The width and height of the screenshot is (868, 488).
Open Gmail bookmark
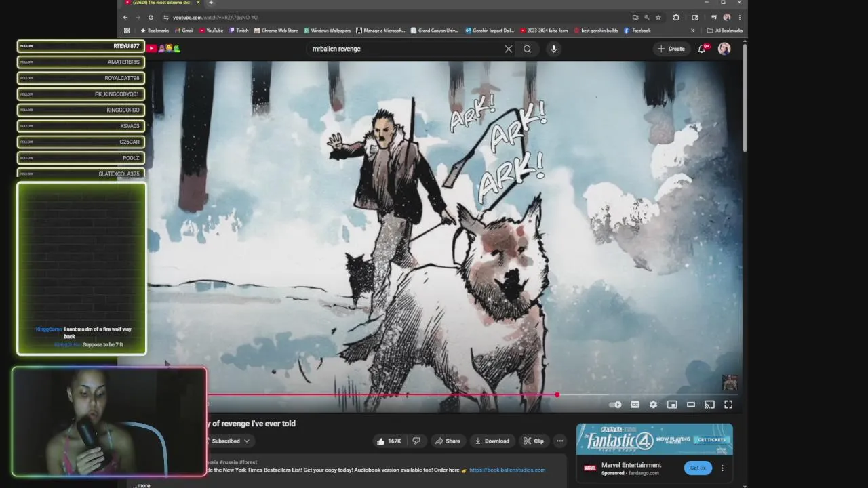pyautogui.click(x=184, y=30)
